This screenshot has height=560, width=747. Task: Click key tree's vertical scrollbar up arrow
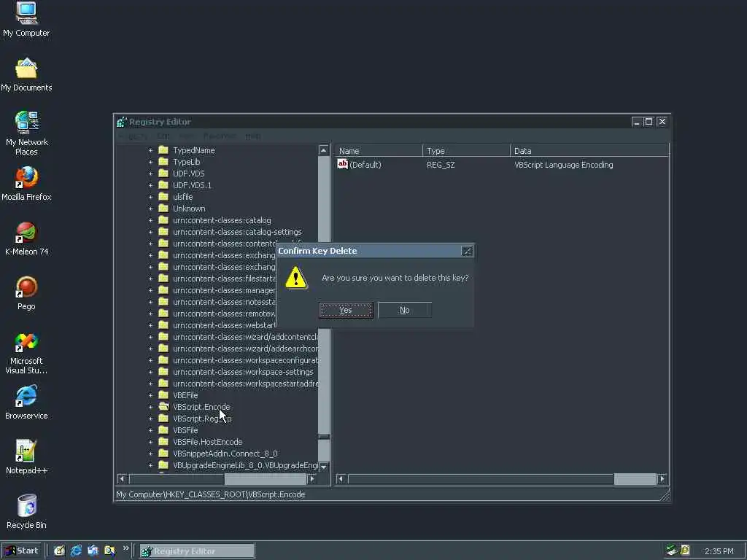pos(323,150)
